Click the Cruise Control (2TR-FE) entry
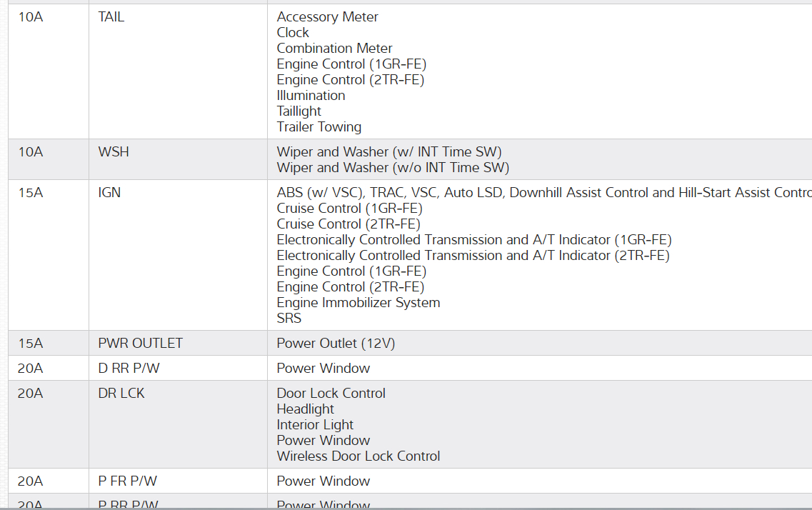The image size is (812, 510). coord(349,224)
